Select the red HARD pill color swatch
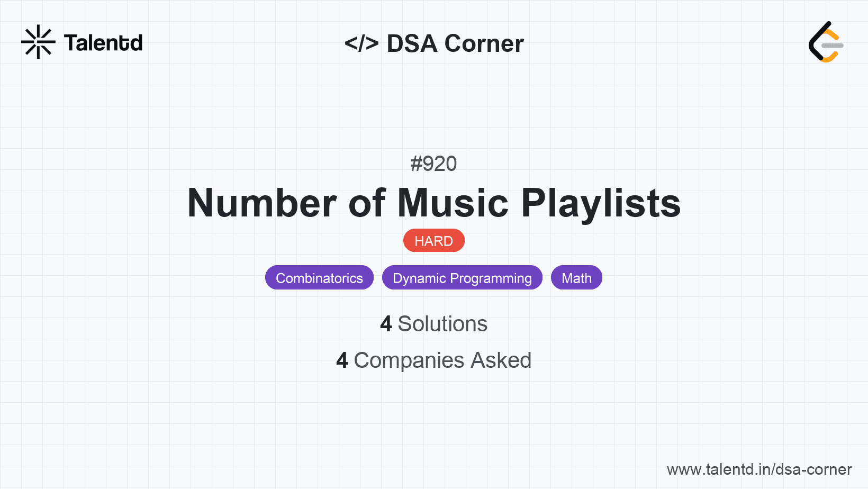Image resolution: width=868 pixels, height=489 pixels. click(x=434, y=240)
